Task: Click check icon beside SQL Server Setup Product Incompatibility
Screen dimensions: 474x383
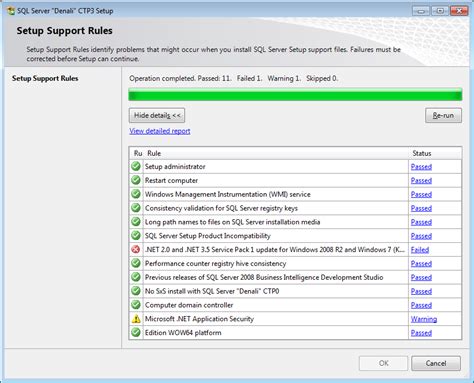Action: click(136, 236)
